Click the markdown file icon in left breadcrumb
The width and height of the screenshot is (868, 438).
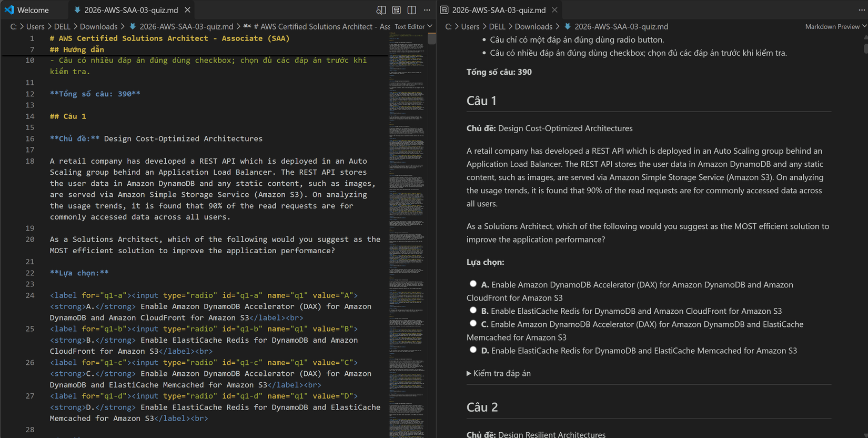coord(133,26)
